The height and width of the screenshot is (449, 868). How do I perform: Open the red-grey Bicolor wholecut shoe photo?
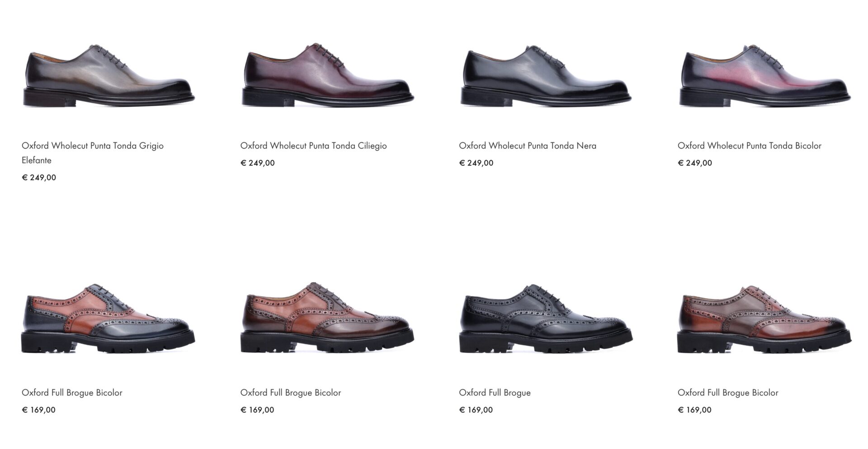(x=764, y=75)
